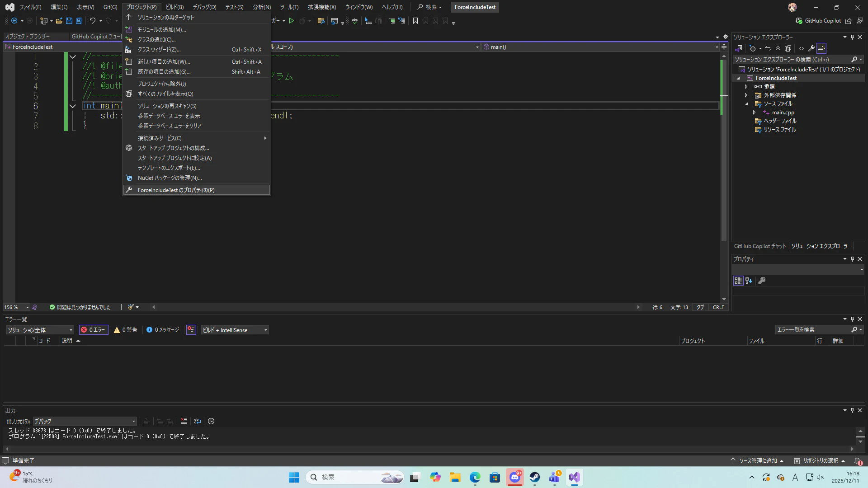Expand the 外部依存関係 tree node
Image resolution: width=868 pixels, height=488 pixels.
tap(746, 95)
